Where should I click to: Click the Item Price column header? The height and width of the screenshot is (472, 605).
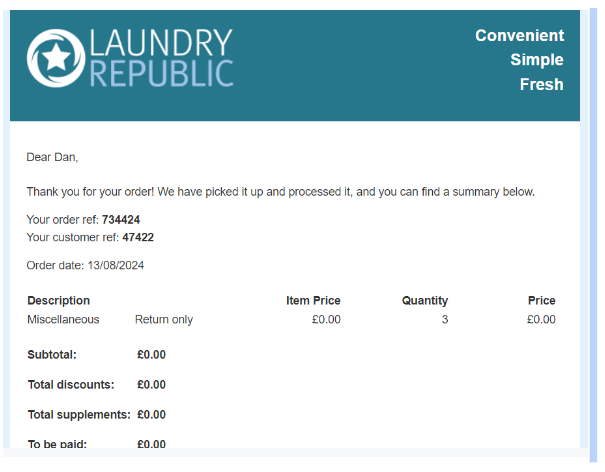tap(313, 301)
